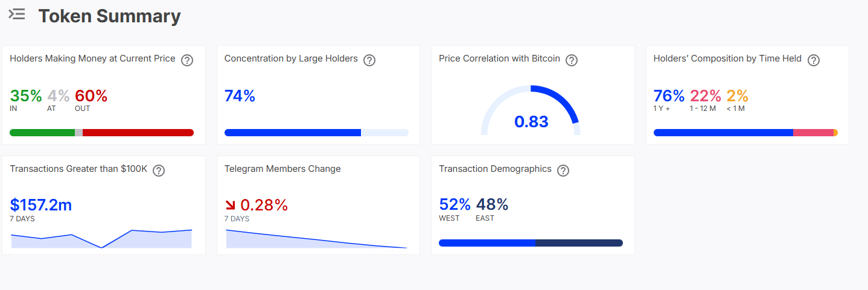The width and height of the screenshot is (868, 290).
Task: Click the red down arrow next to 0.28%
Action: 231,206
